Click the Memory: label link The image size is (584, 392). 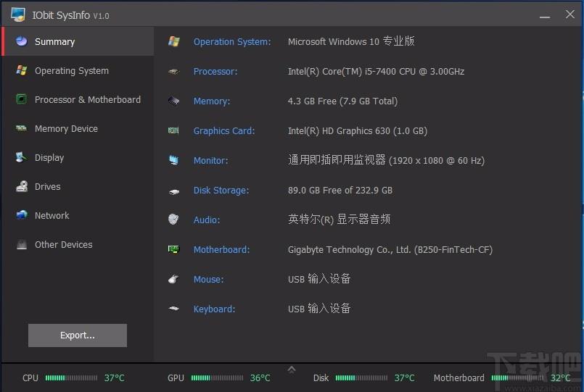pos(212,101)
